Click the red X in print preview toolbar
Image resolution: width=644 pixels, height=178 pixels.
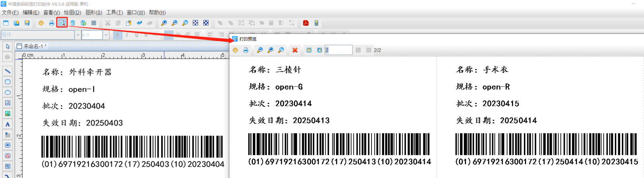[295, 50]
